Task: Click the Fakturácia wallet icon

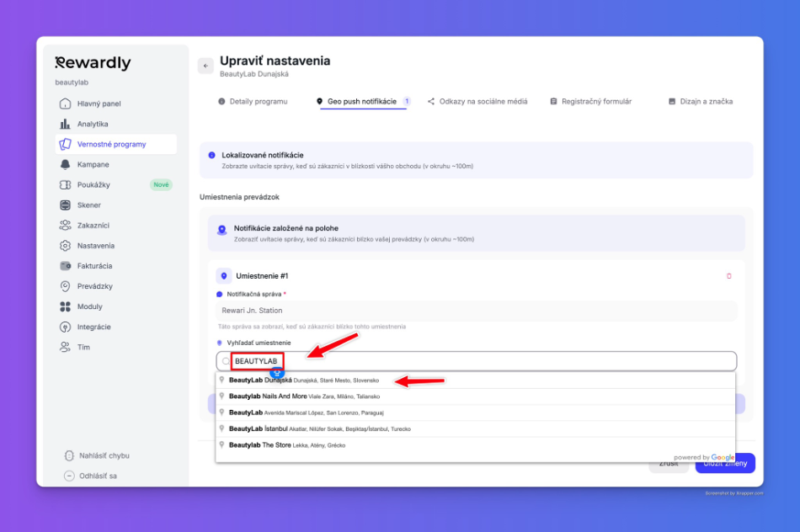Action: (x=66, y=266)
